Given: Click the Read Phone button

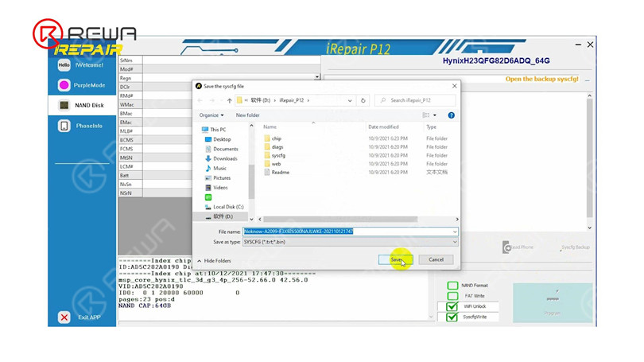Looking at the screenshot, I should pyautogui.click(x=518, y=247).
